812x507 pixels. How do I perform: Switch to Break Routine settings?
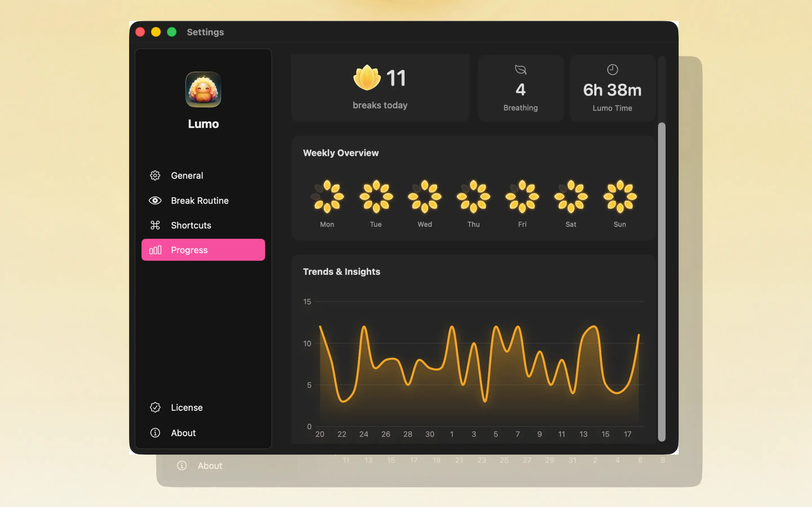(200, 200)
